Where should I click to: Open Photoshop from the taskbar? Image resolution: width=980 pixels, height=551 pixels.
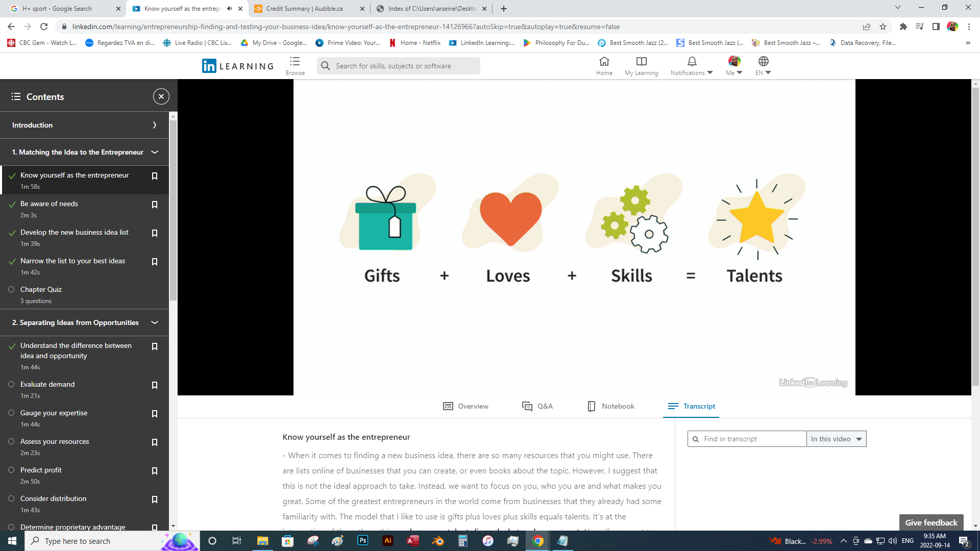[363, 541]
